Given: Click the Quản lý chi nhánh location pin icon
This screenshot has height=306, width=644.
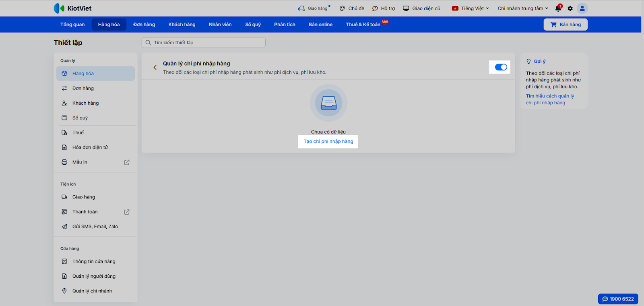Looking at the screenshot, I should point(64,291).
